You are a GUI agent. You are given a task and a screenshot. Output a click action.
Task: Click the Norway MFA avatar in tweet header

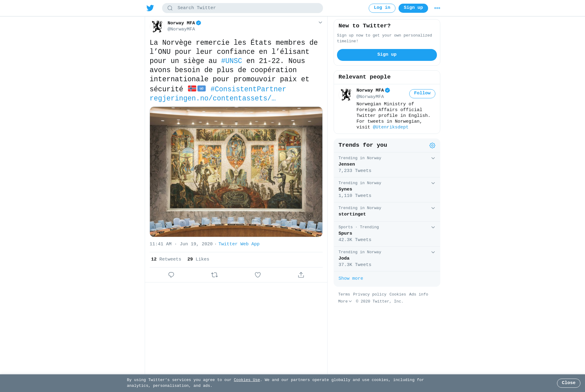pyautogui.click(x=157, y=26)
